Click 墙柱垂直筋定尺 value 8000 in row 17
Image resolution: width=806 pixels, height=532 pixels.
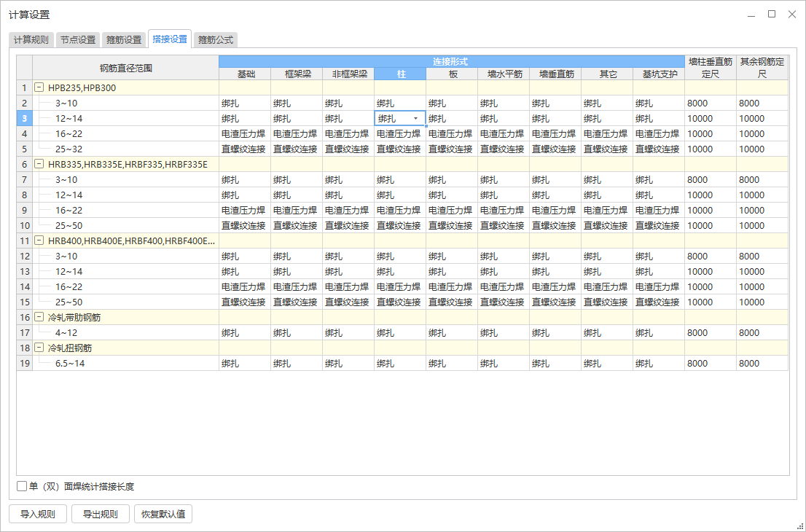[x=711, y=332]
